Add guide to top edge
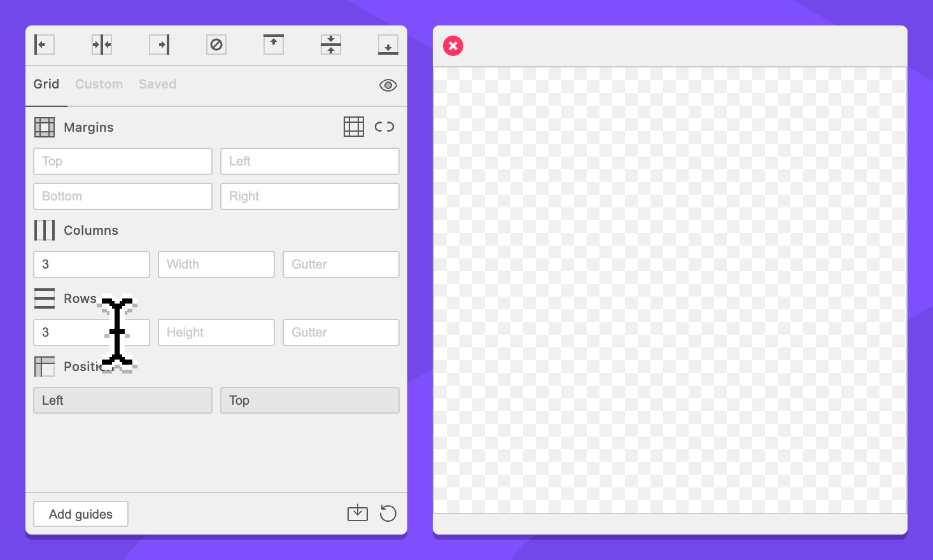The image size is (933, 560). tap(274, 45)
